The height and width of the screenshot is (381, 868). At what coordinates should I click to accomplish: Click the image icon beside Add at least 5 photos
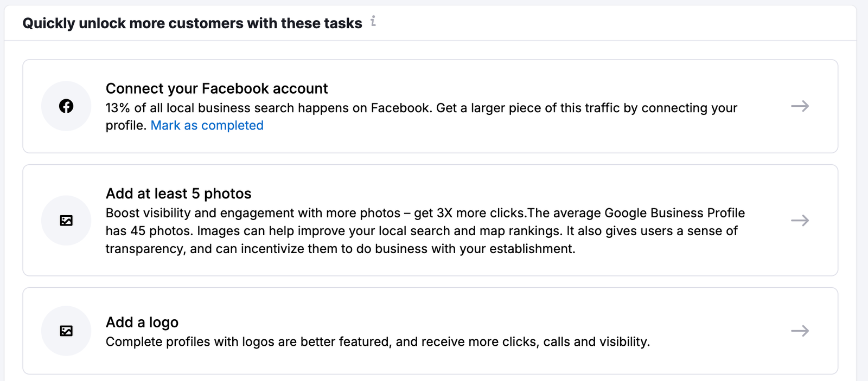[x=66, y=221]
